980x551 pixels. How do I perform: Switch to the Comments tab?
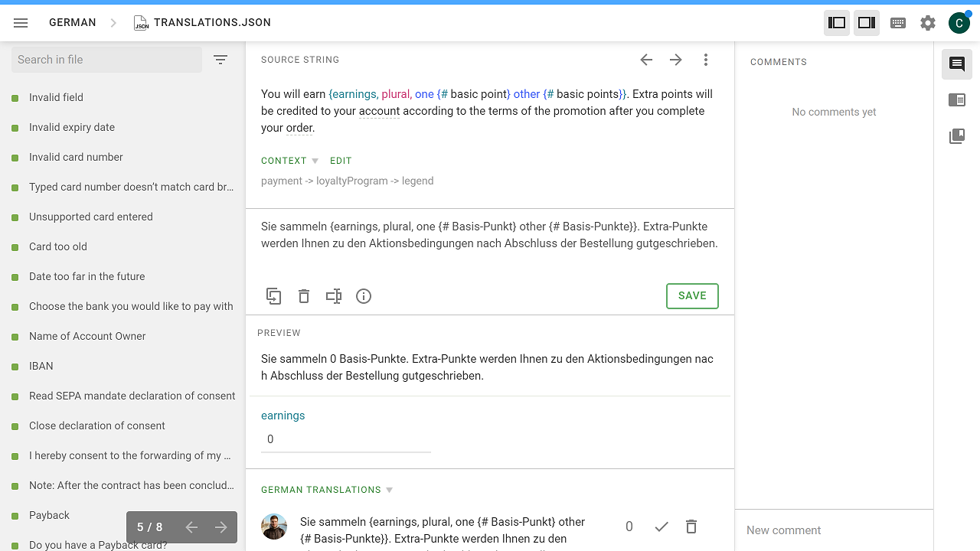click(x=957, y=64)
